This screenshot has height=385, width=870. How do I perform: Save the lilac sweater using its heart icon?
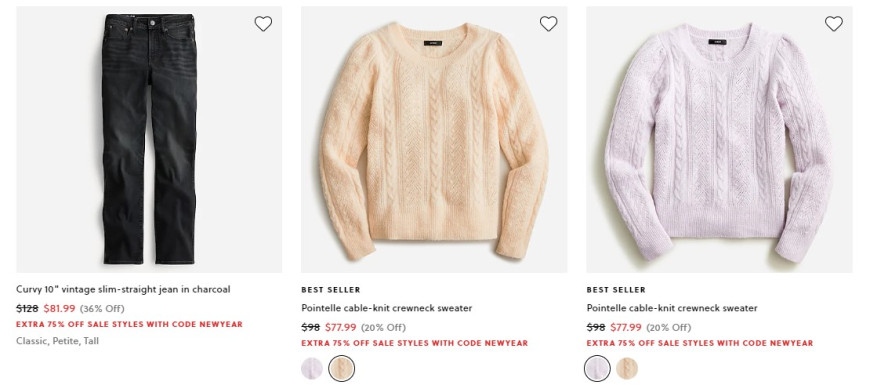click(x=833, y=23)
